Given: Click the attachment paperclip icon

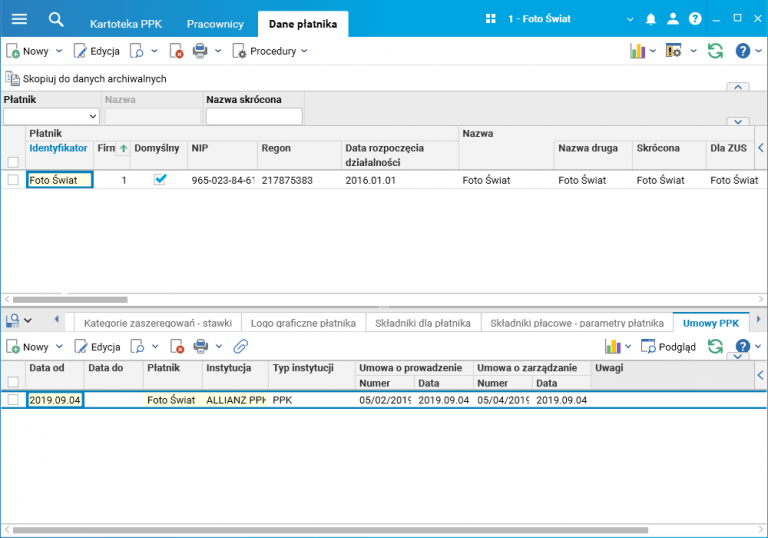Looking at the screenshot, I should pos(240,347).
